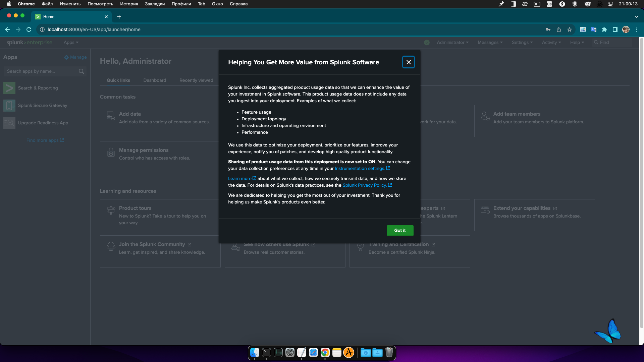
Task: Click the Manage apps gear icon
Action: point(66,57)
